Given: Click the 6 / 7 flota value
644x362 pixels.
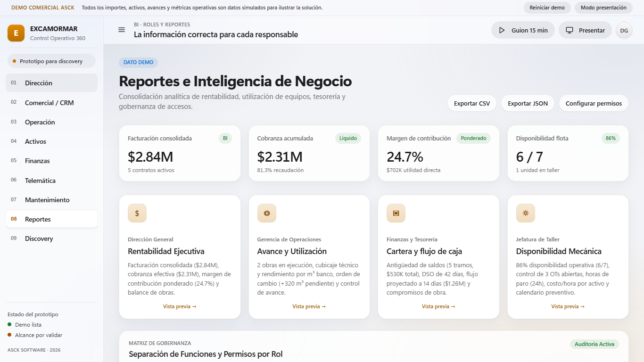Looking at the screenshot, I should (x=529, y=156).
